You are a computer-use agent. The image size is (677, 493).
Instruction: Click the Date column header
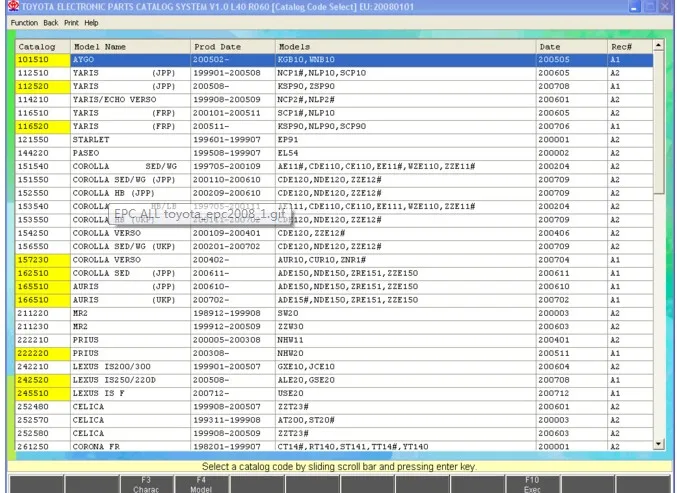(x=571, y=47)
